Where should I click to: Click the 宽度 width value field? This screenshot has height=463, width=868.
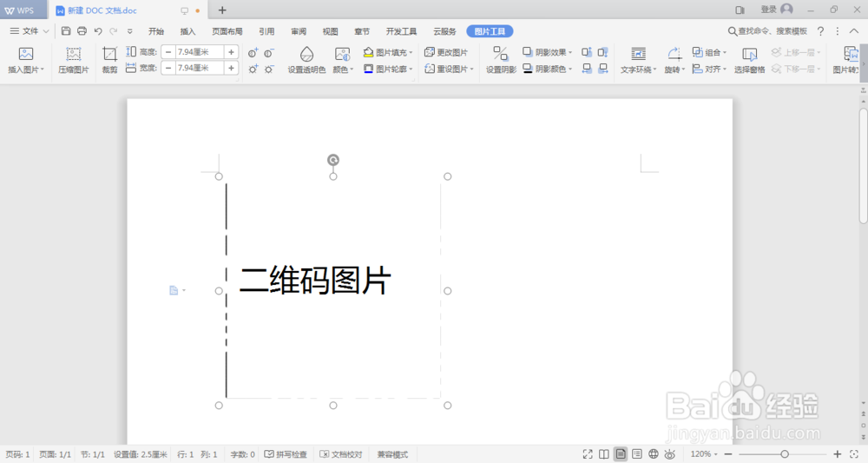tap(200, 68)
